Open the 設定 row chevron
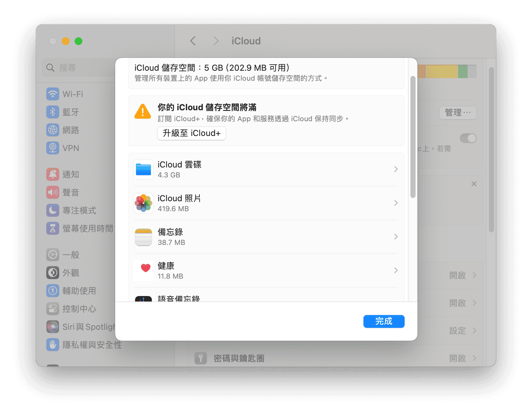Screen dimensions: 532x414 [474, 330]
